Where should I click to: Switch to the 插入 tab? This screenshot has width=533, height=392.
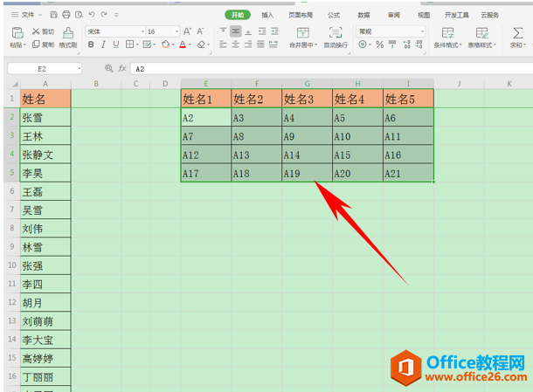[267, 15]
